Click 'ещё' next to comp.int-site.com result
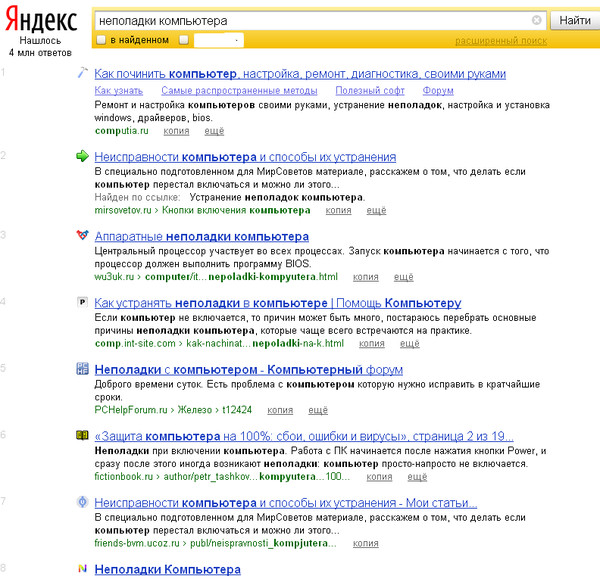 click(x=409, y=344)
